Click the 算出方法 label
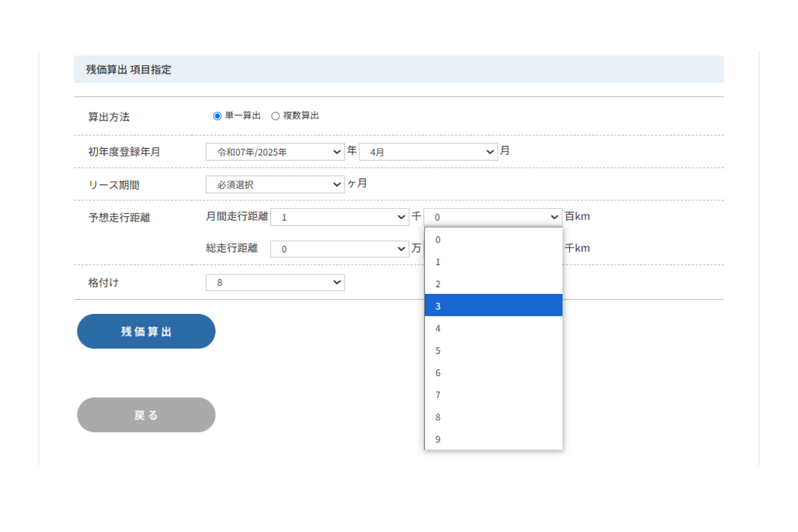 coord(109,117)
